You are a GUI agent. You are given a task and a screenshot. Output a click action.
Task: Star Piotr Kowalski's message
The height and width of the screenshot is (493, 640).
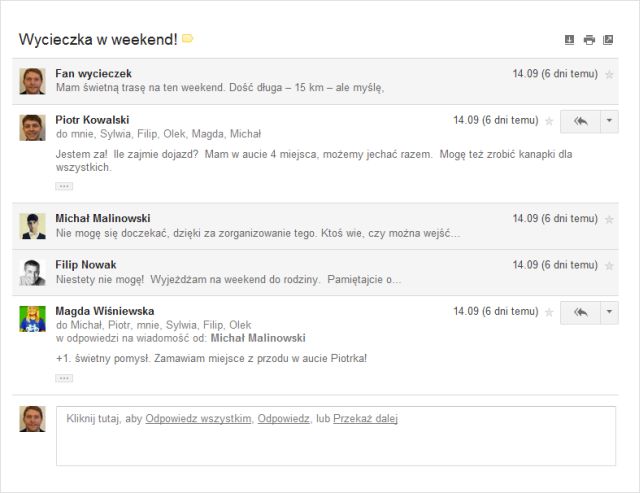coord(549,121)
